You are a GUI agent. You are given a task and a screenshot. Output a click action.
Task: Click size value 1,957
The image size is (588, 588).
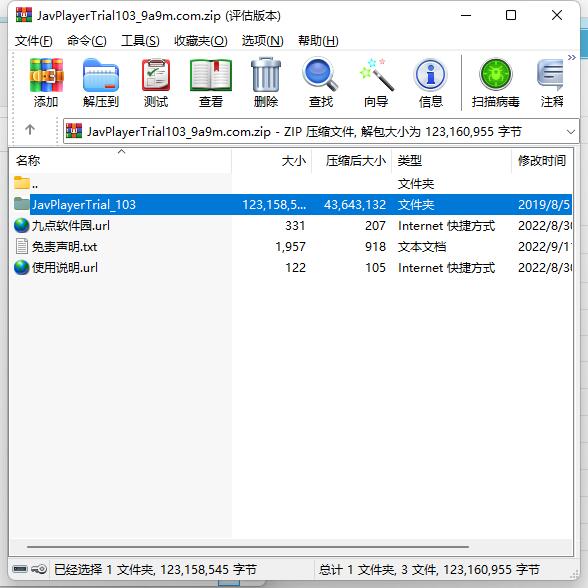[290, 246]
